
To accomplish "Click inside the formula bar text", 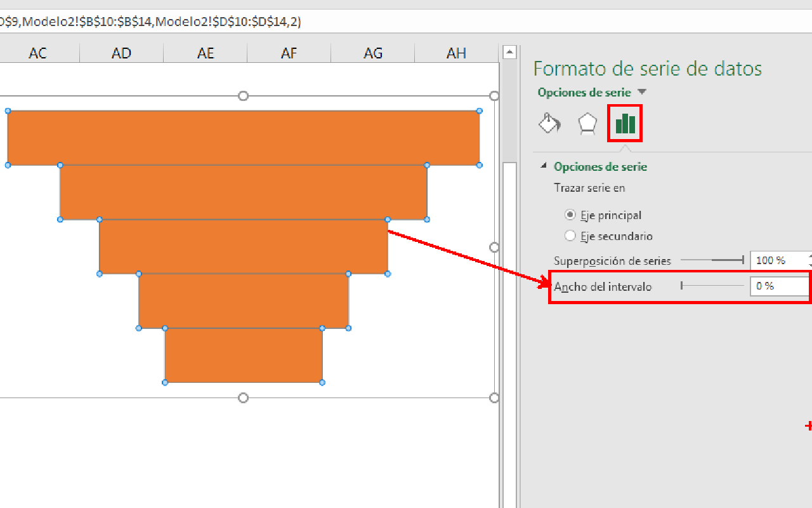I will [x=152, y=22].
